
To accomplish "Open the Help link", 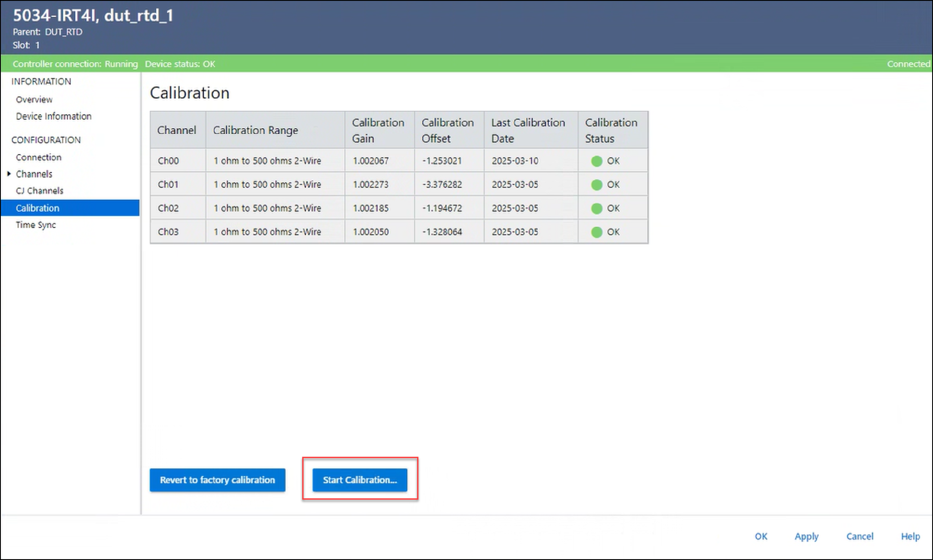I will 910,536.
